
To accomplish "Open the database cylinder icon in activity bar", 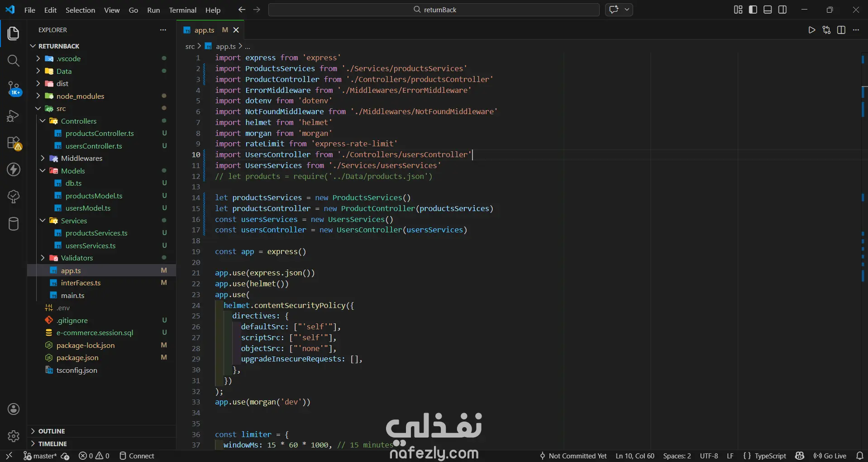I will (x=14, y=224).
